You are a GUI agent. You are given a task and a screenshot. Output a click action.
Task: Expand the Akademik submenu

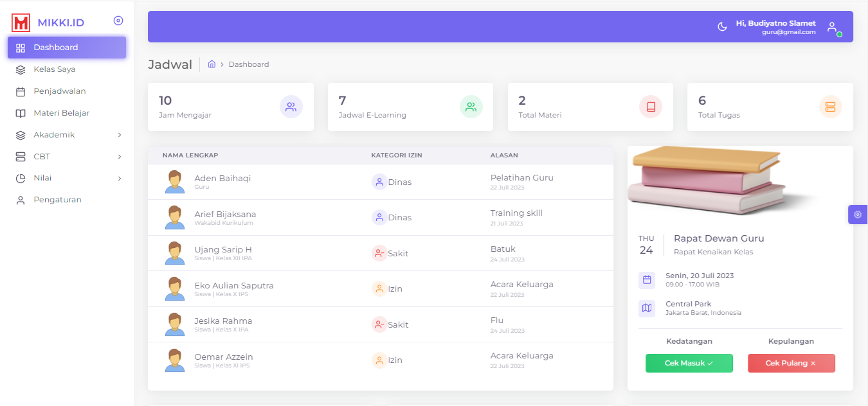click(x=67, y=135)
